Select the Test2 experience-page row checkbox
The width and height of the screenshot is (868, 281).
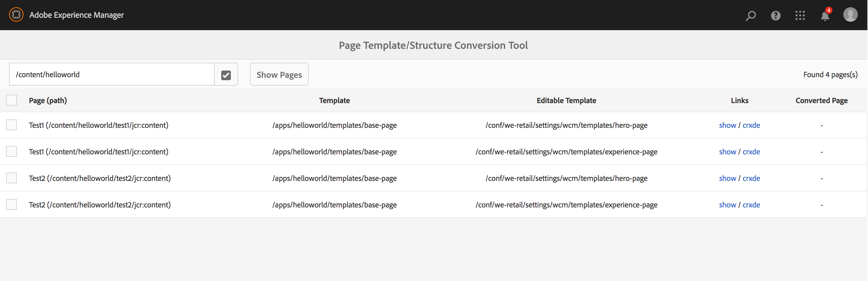pyautogui.click(x=11, y=205)
